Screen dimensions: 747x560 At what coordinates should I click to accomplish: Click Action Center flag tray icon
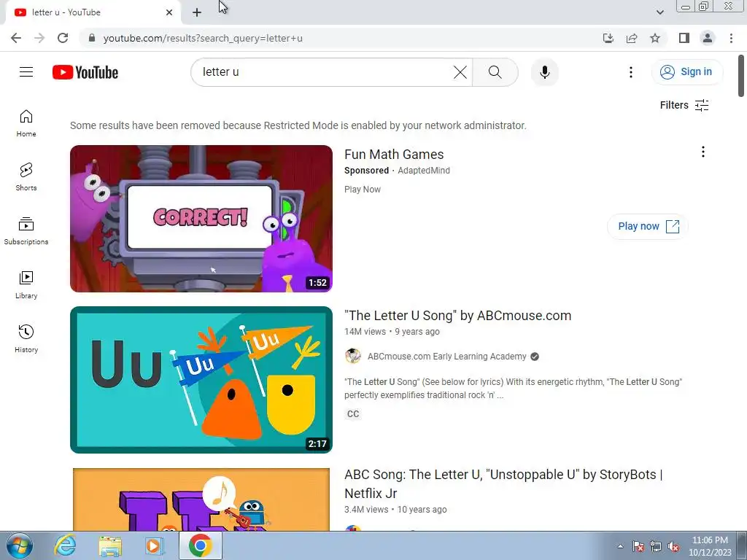pyautogui.click(x=638, y=546)
